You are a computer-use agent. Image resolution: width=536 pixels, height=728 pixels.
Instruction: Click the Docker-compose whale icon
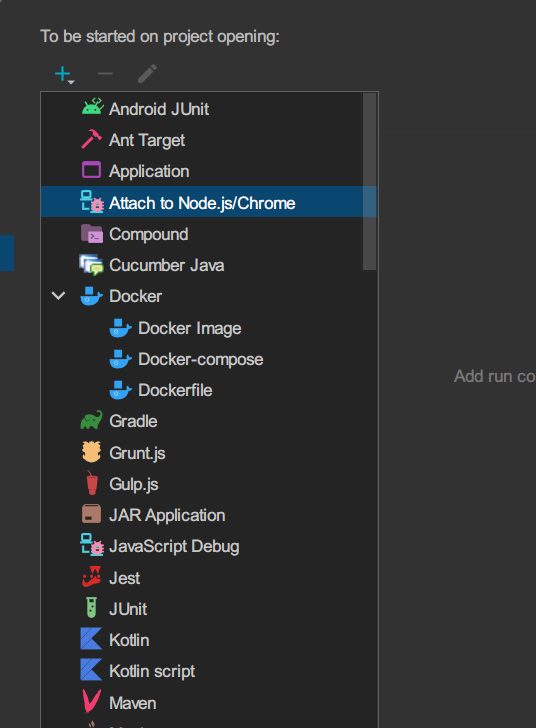point(120,359)
